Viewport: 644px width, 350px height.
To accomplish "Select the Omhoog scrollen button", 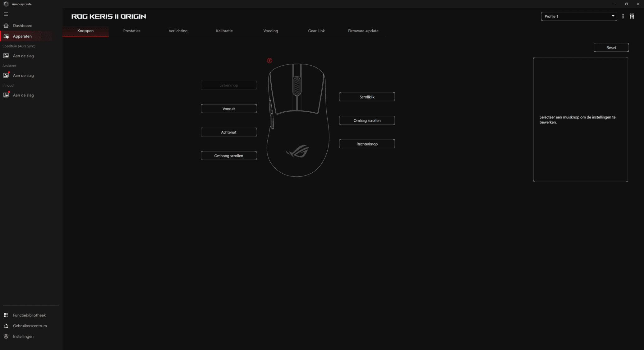I will (x=229, y=156).
